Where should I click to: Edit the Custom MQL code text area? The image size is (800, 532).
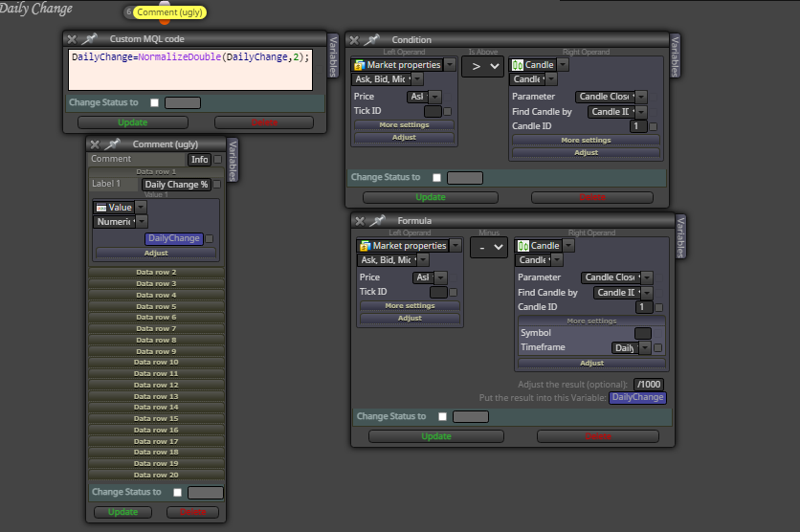(190, 70)
